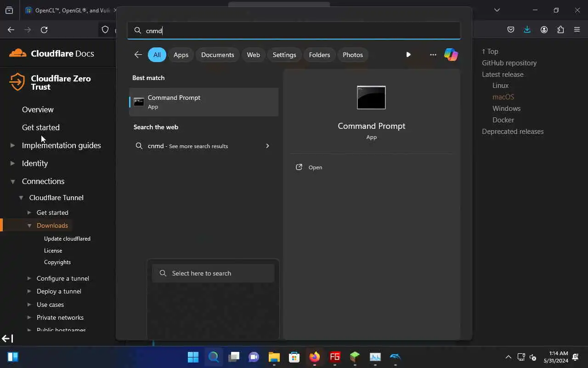Expand the Identity section
Viewport: 588px width, 368px height.
pos(12,163)
